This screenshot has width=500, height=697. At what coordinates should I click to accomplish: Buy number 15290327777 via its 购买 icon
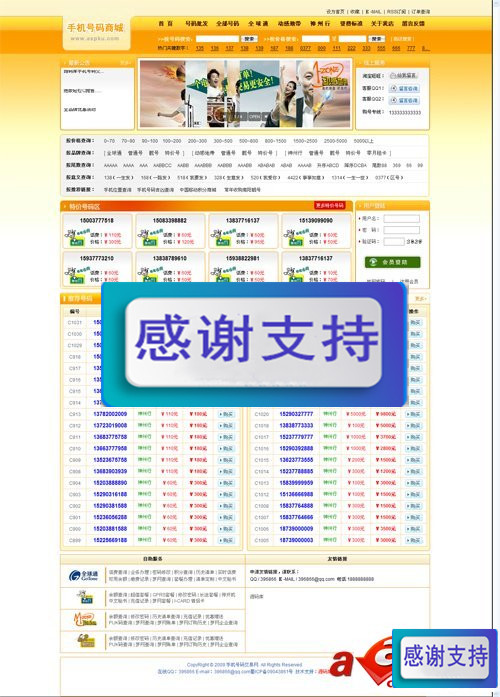click(413, 414)
